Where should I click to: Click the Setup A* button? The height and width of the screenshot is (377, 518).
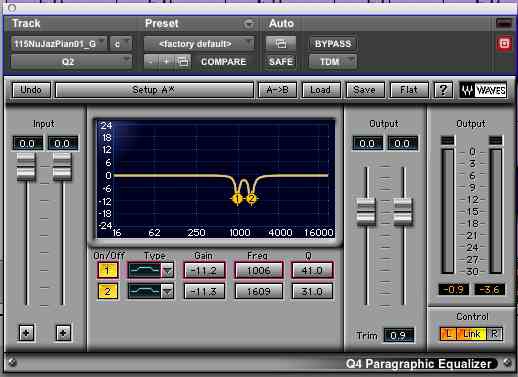coord(154,90)
